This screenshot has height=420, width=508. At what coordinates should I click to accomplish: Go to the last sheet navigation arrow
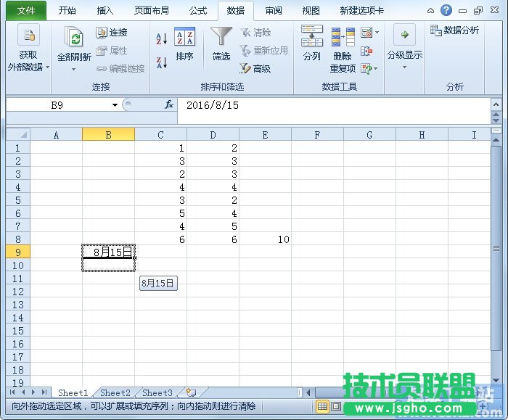[44, 392]
